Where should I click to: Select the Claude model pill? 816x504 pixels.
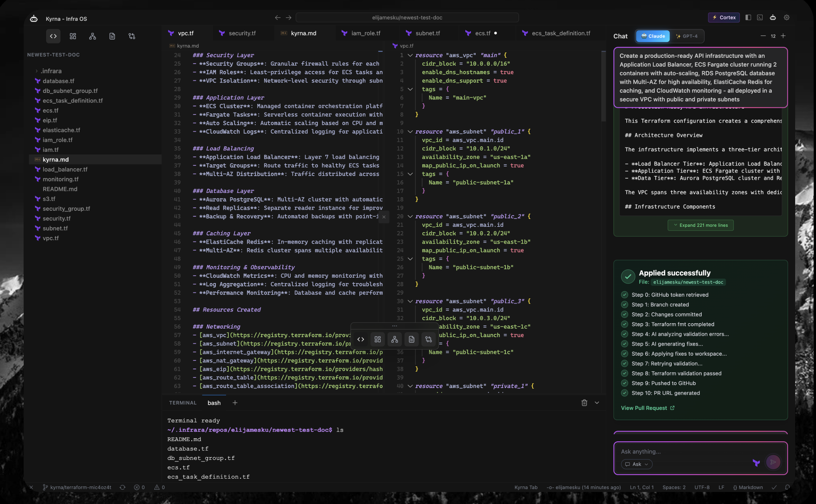(653, 36)
